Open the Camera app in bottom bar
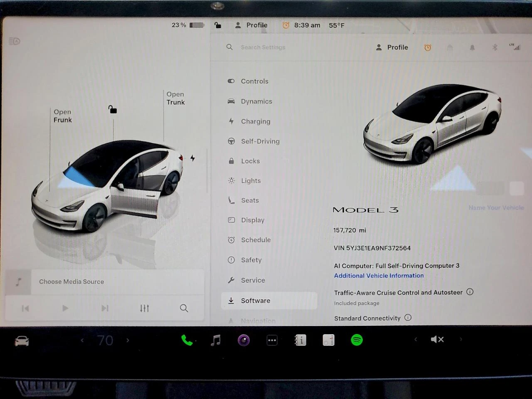Screen dimensions: 532x399 pos(244,340)
